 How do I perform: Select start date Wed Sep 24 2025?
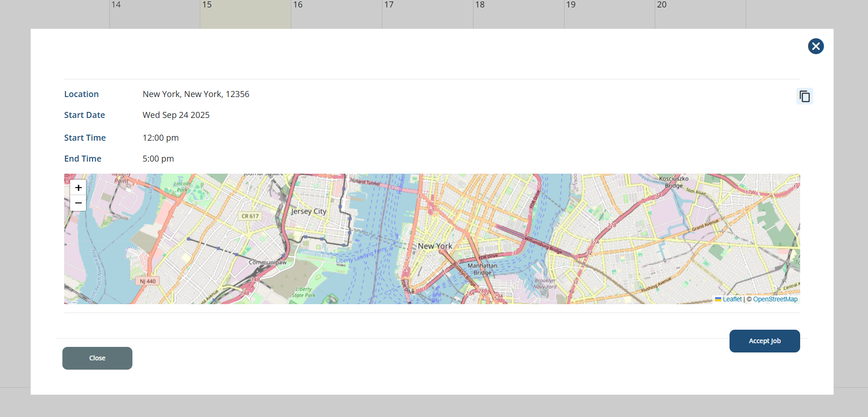176,115
